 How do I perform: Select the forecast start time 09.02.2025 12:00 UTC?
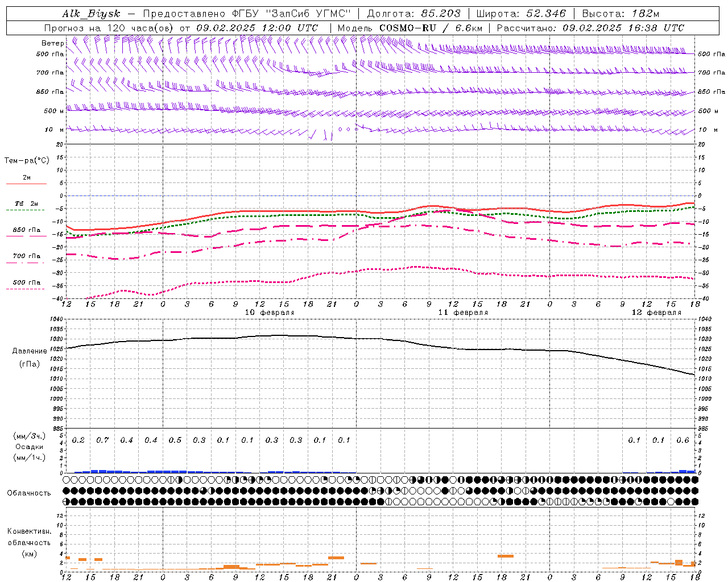coord(257,28)
